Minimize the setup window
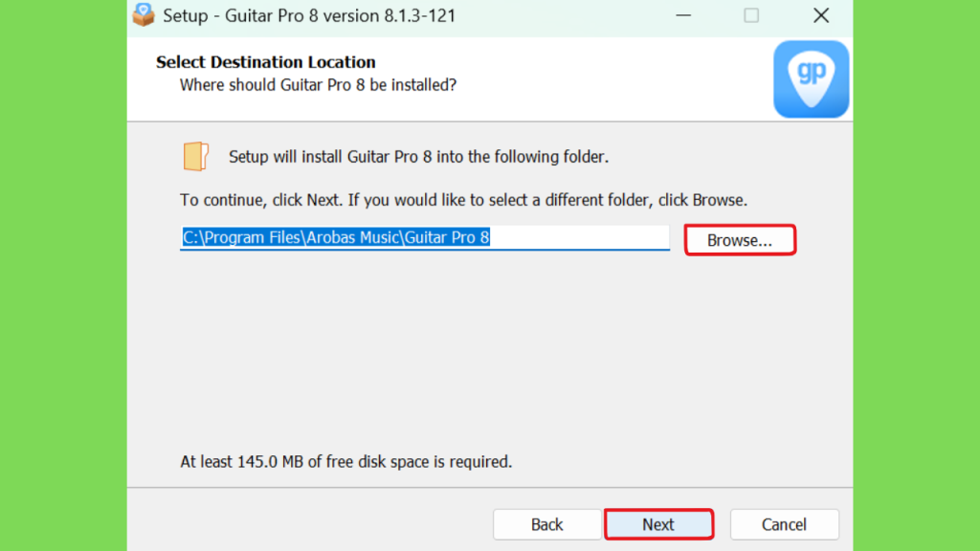The width and height of the screenshot is (980, 551). click(683, 15)
